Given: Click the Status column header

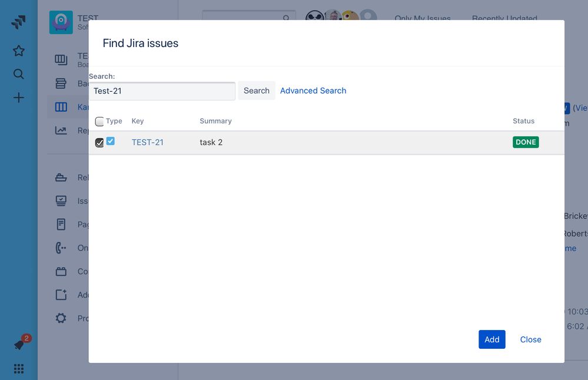Looking at the screenshot, I should 523,121.
